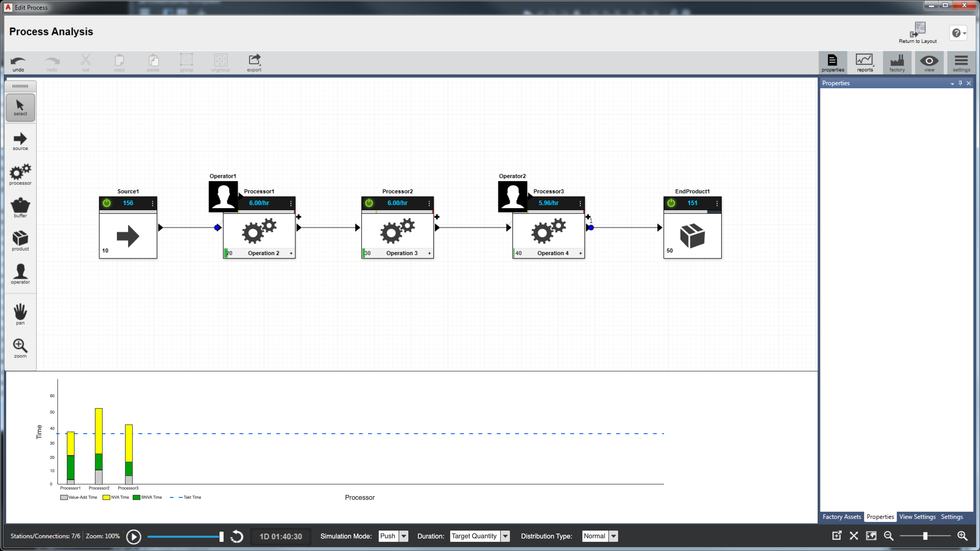This screenshot has height=551, width=980.
Task: Pin the Properties panel
Action: pos(960,83)
